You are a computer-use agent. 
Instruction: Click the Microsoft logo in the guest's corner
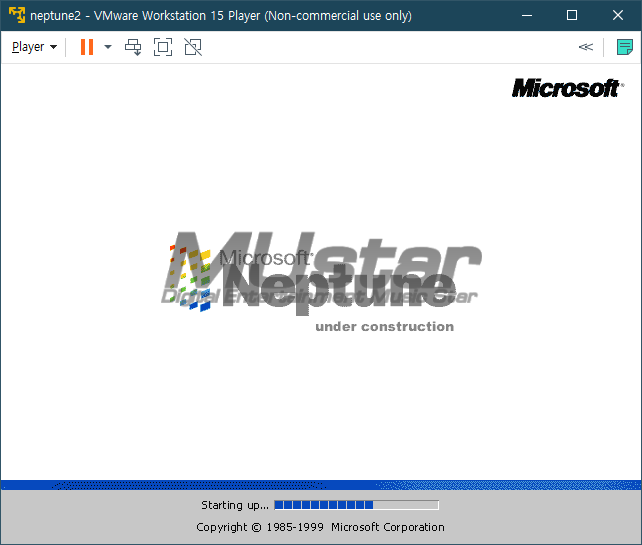pyautogui.click(x=568, y=88)
